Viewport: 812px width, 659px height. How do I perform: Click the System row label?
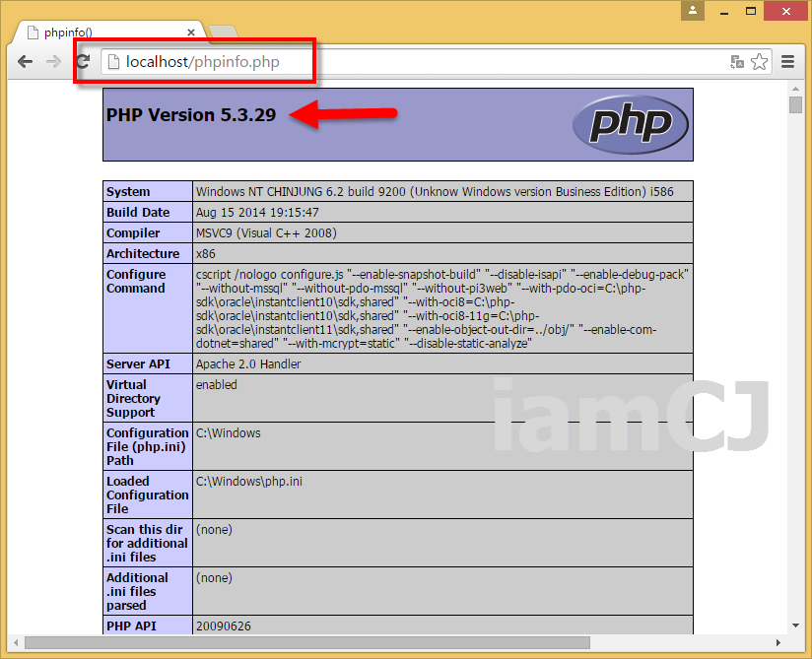(x=128, y=191)
